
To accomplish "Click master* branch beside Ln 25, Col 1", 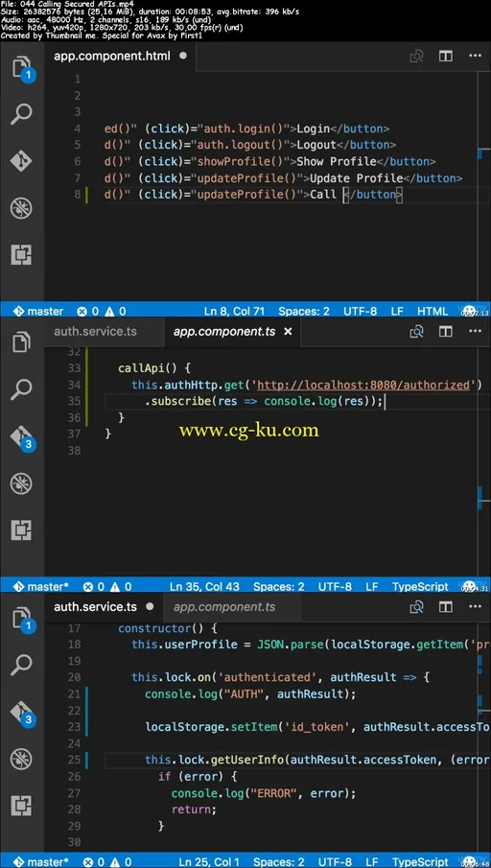I will 41,862.
